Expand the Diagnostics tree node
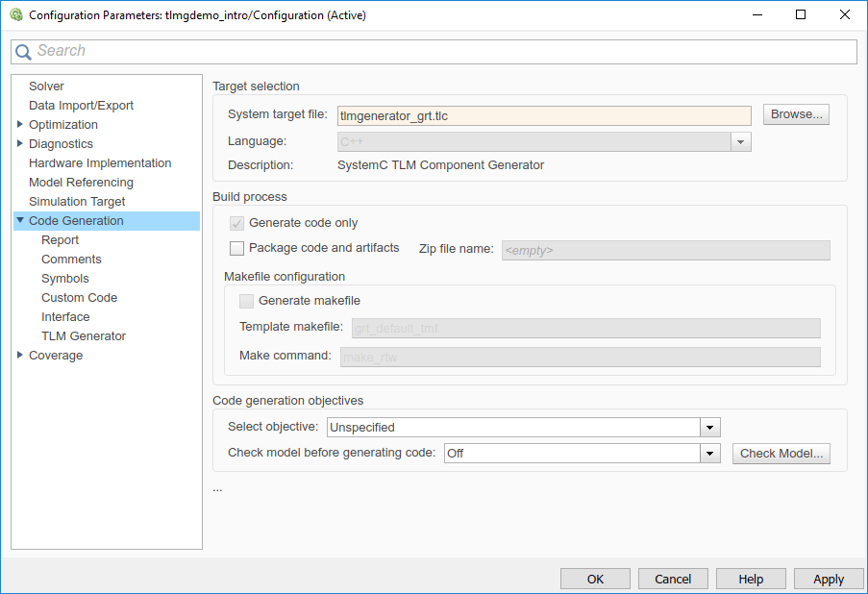Image resolution: width=868 pixels, height=594 pixels. pyautogui.click(x=20, y=144)
